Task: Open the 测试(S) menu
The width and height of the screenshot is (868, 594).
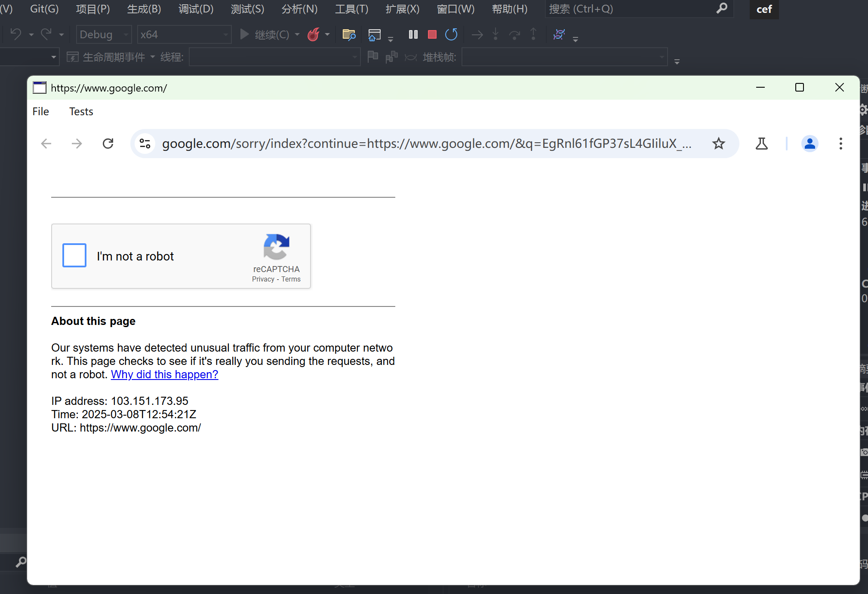Action: click(248, 9)
